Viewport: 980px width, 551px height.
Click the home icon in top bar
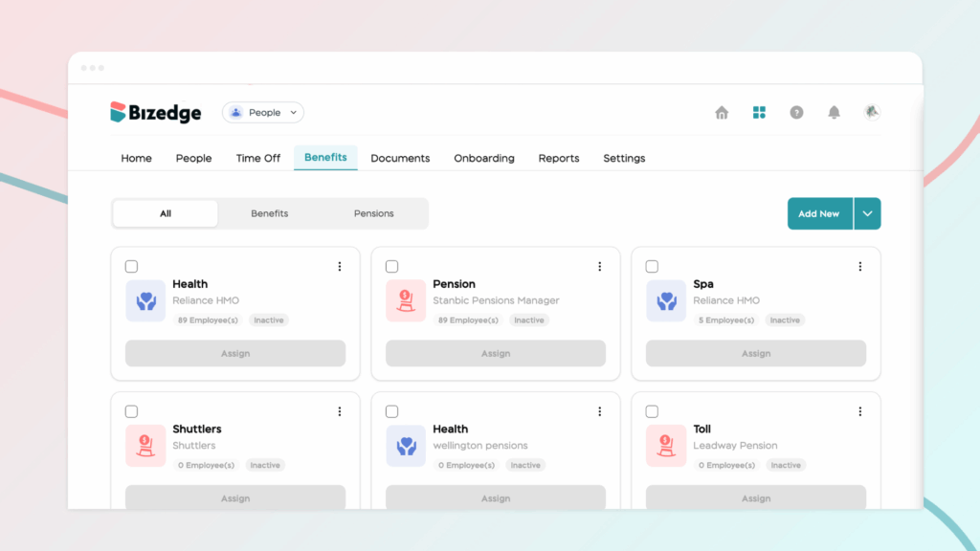coord(722,113)
